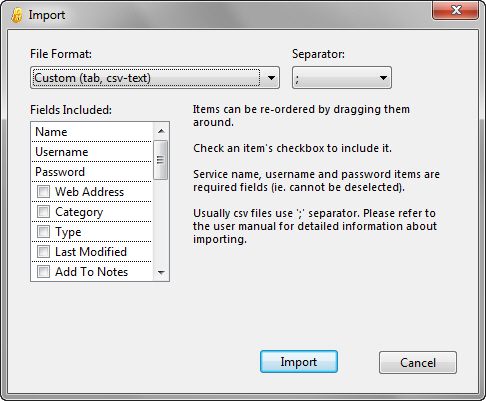Click the fields list scroll up arrow

(x=161, y=131)
